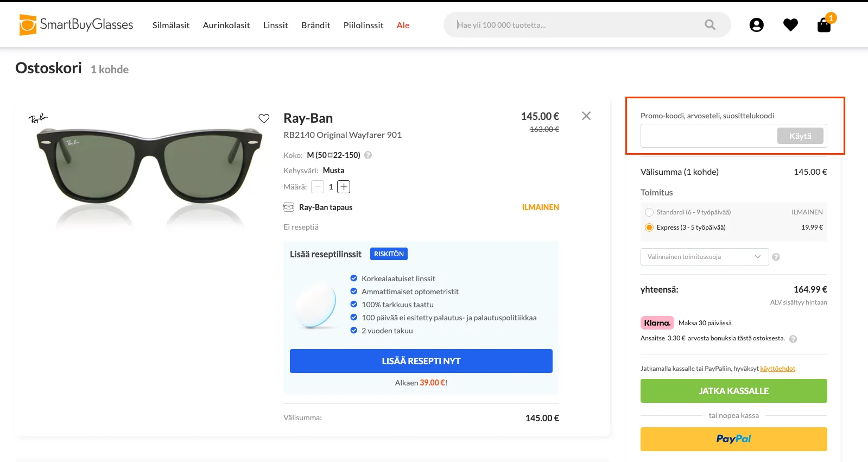
Task: Click '2 vuoden takuu' feature text
Action: (x=387, y=331)
